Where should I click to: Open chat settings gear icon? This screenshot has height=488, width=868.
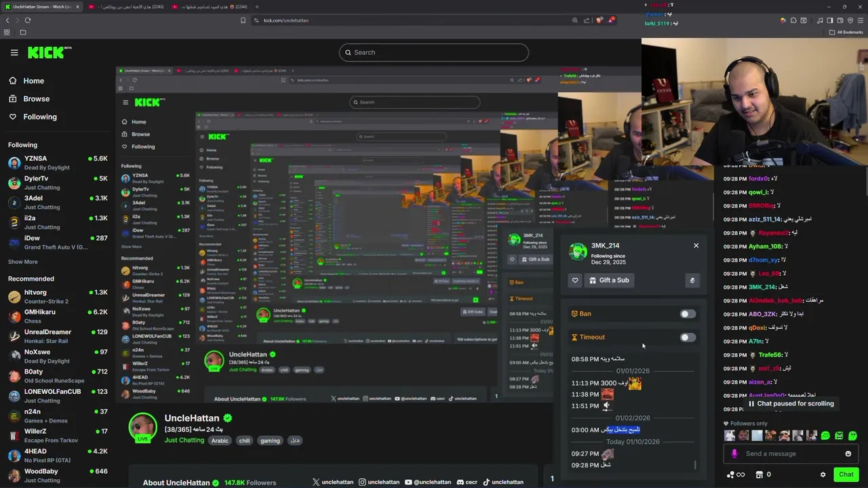coord(823,474)
